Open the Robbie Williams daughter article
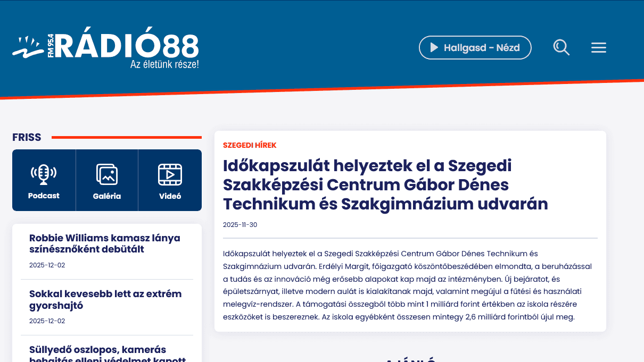644x362 pixels. (104, 243)
